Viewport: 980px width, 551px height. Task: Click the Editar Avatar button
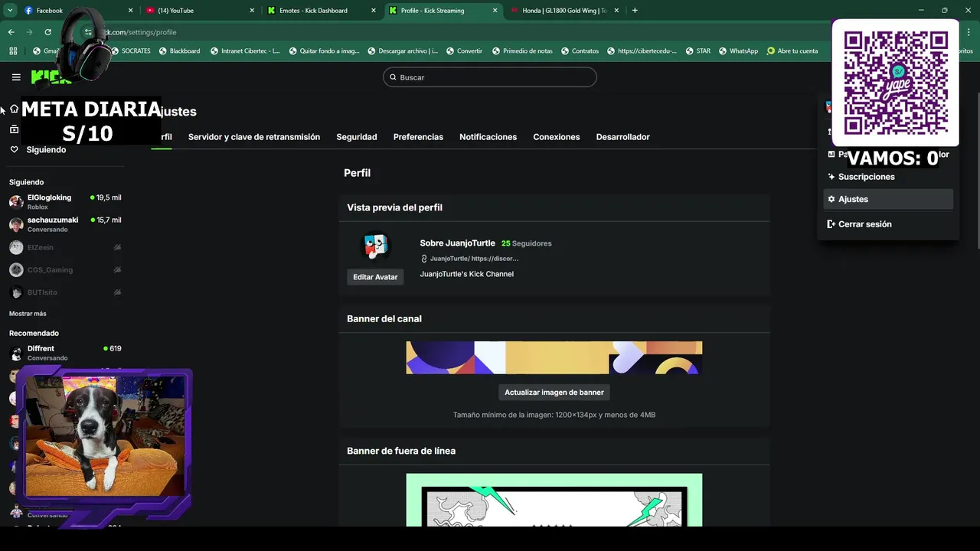pyautogui.click(x=375, y=277)
